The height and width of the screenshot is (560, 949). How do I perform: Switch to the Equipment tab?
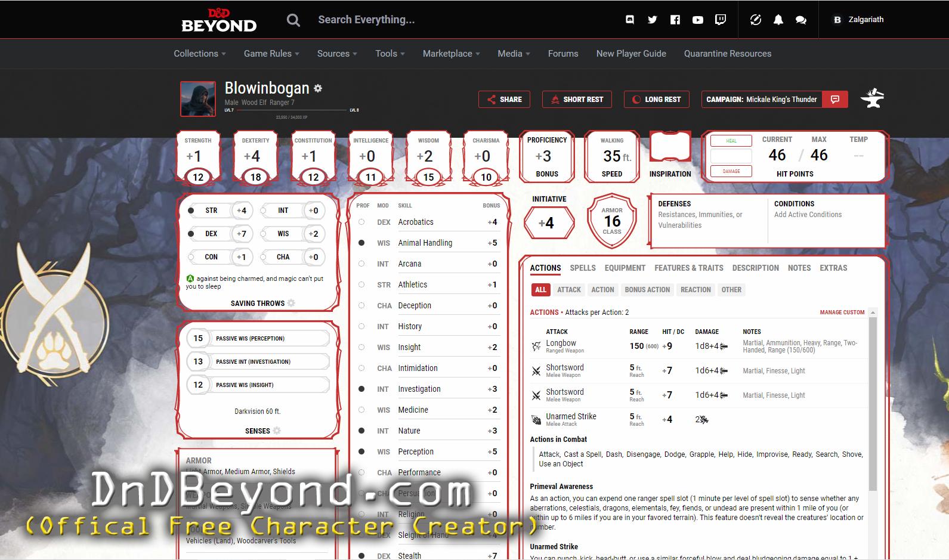[x=625, y=268]
